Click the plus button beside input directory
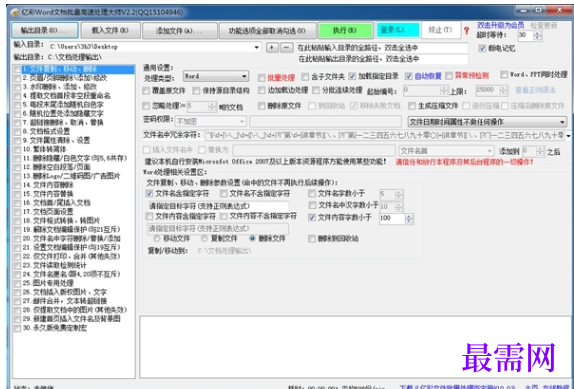 click(x=272, y=48)
